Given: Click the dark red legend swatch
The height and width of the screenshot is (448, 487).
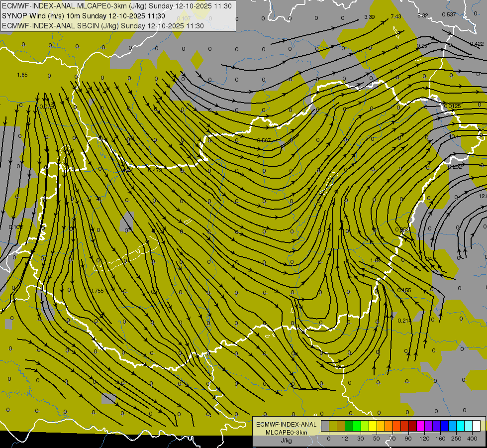Looking at the screenshot, I should (413, 426).
